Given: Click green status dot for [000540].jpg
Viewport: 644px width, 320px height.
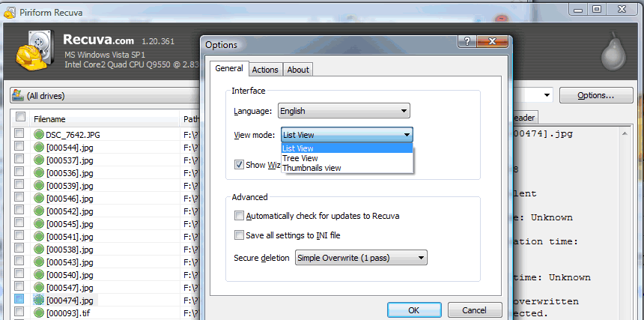Looking at the screenshot, I should tap(39, 274).
